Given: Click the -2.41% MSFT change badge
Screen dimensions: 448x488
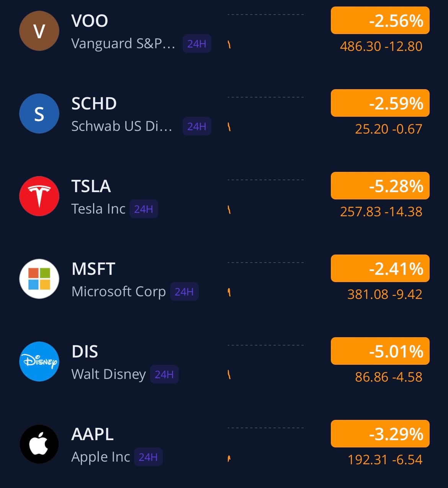Looking at the screenshot, I should click(380, 268).
